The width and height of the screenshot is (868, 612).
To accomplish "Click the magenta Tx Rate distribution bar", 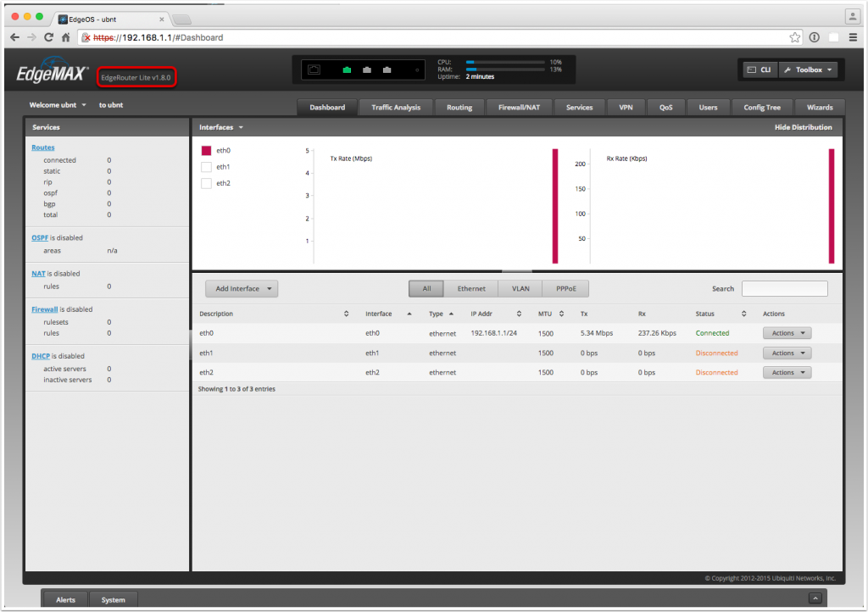I will tap(555, 206).
